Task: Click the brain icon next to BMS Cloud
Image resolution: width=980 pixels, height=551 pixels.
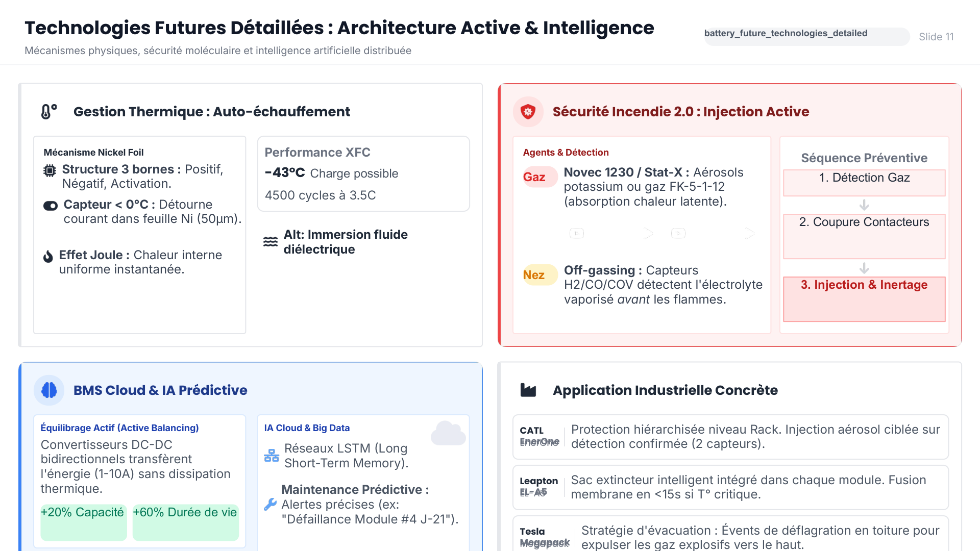Action: click(49, 390)
